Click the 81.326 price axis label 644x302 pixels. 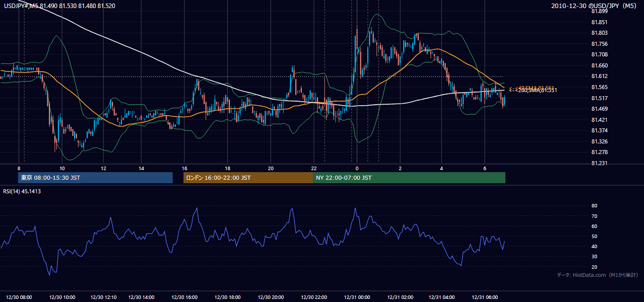[x=599, y=141]
